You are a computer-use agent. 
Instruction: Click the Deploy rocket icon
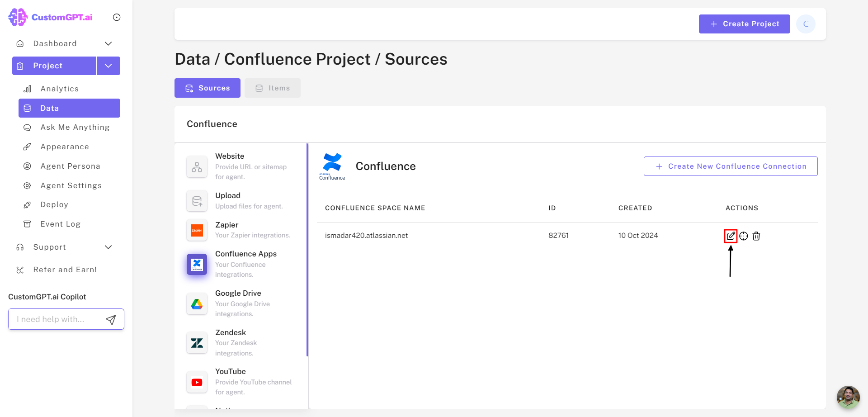(28, 204)
